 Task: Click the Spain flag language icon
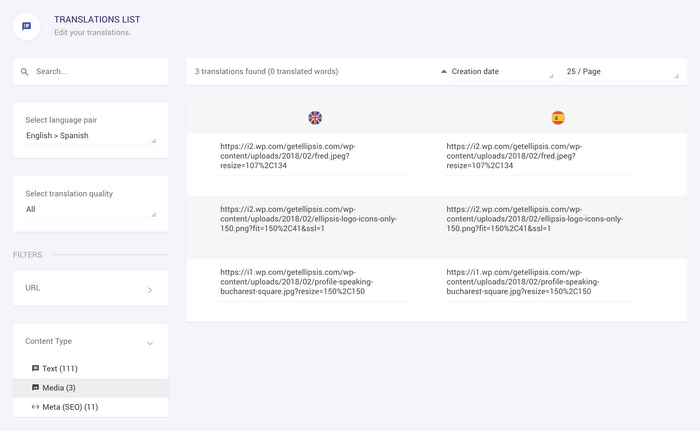tap(558, 118)
